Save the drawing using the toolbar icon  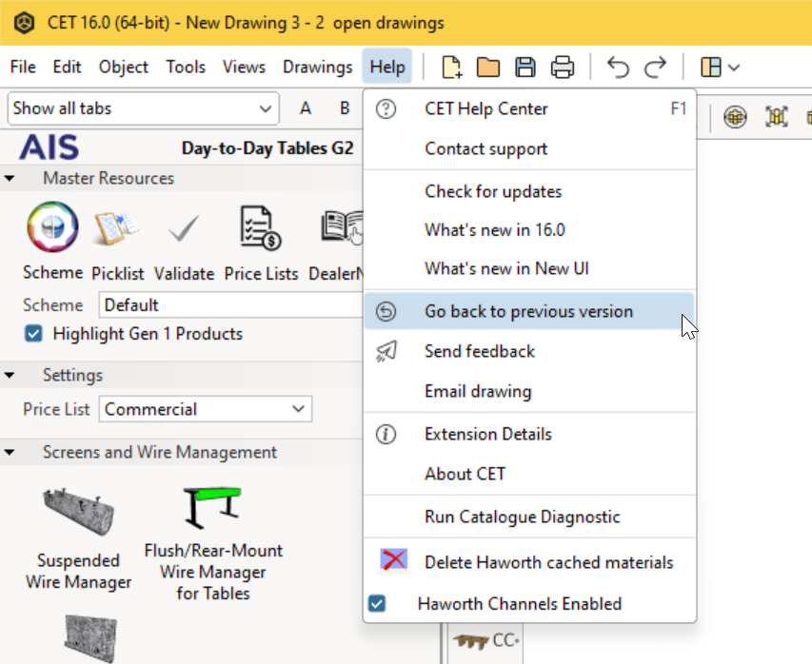(525, 67)
